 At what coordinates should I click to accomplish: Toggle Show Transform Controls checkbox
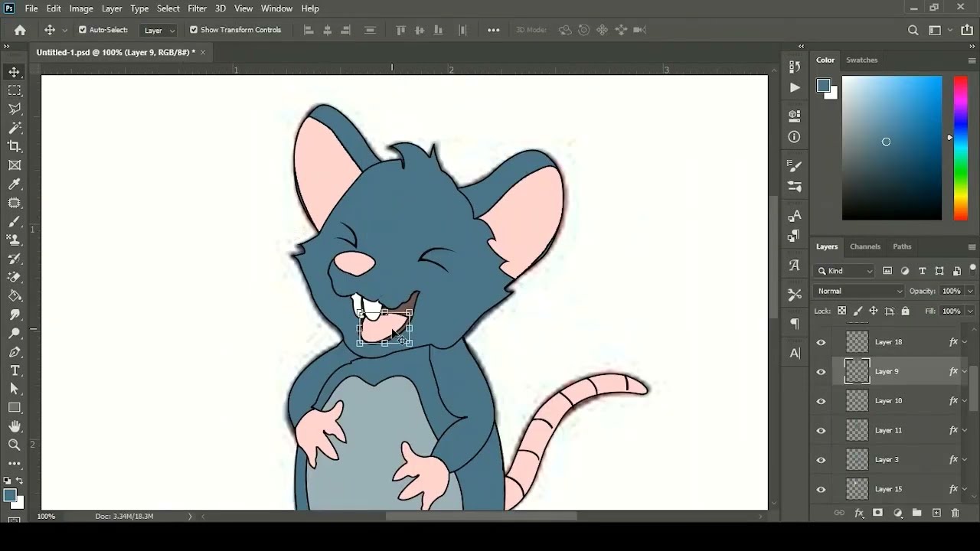pos(194,30)
